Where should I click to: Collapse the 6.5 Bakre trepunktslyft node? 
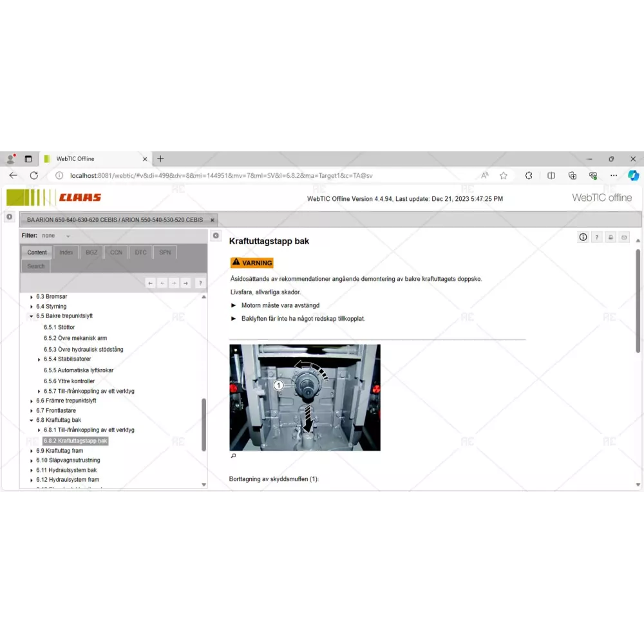(x=32, y=316)
